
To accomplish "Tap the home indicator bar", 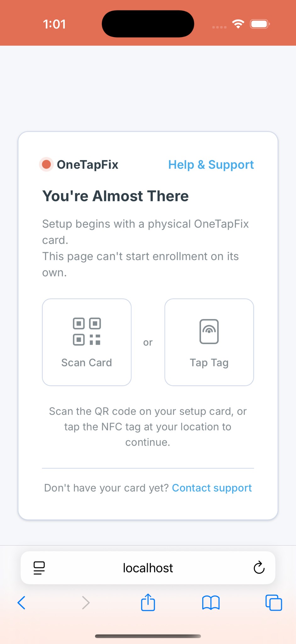I will click(x=148, y=636).
